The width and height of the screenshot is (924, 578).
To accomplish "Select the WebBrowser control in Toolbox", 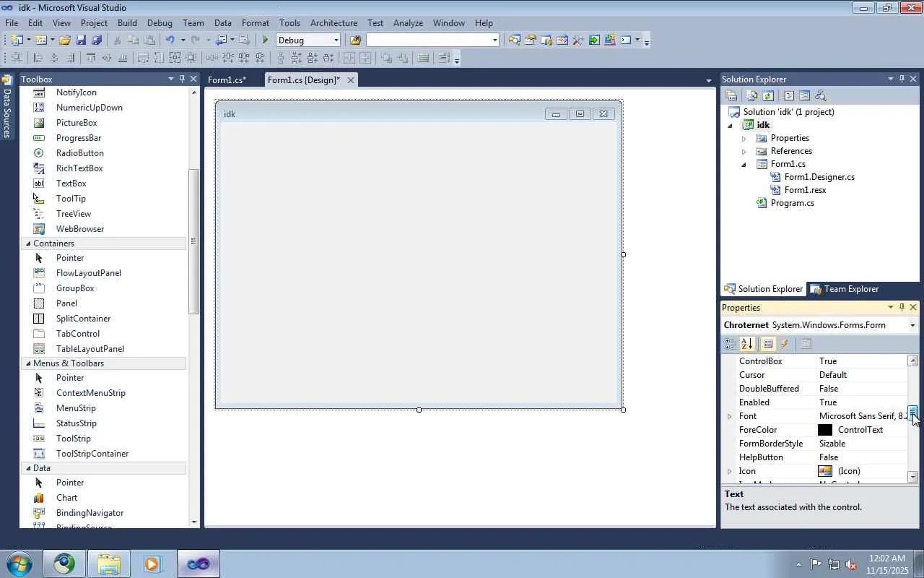I will [x=80, y=229].
